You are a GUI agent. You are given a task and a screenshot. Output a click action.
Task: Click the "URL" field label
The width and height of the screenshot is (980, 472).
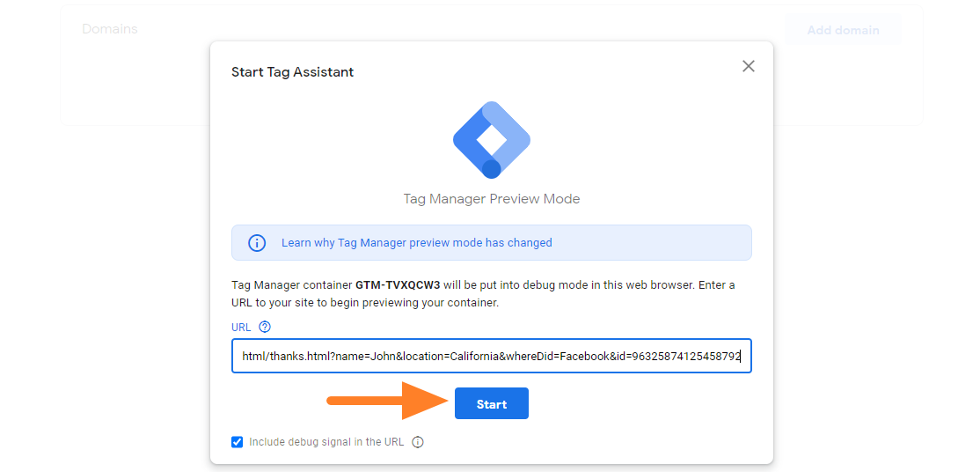241,327
